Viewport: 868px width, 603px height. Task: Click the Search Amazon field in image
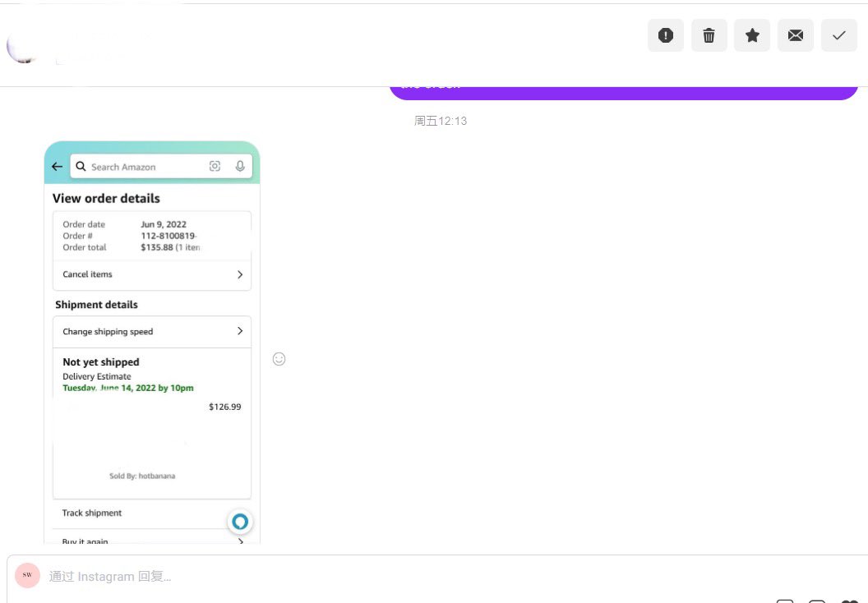[x=161, y=166]
